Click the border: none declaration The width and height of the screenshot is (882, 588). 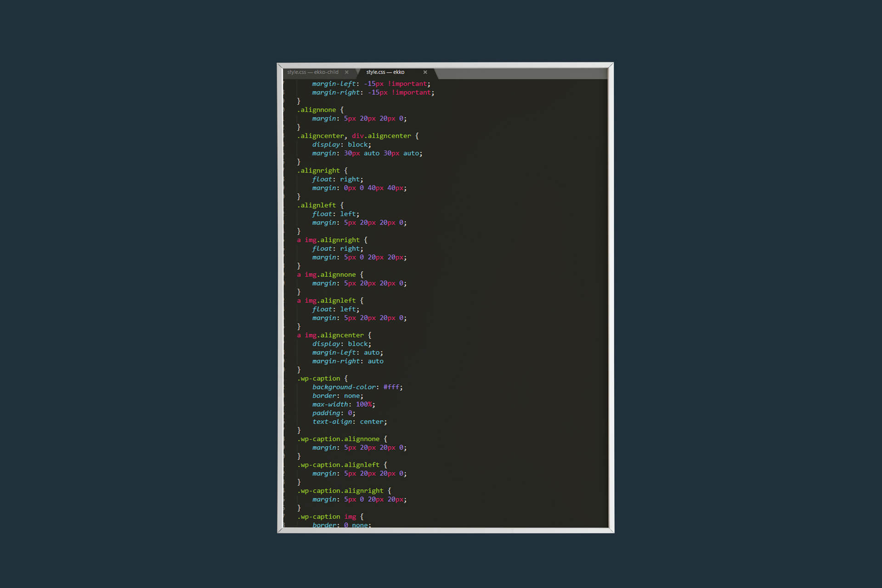(337, 396)
